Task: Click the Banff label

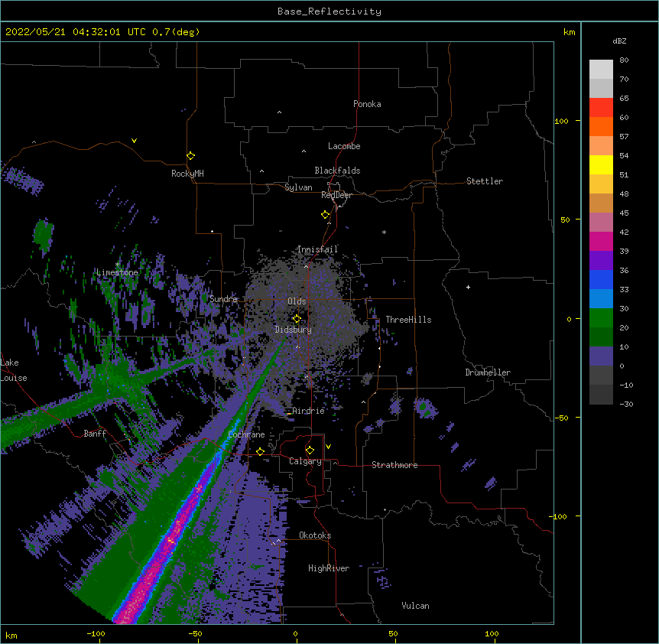Action: coord(95,434)
